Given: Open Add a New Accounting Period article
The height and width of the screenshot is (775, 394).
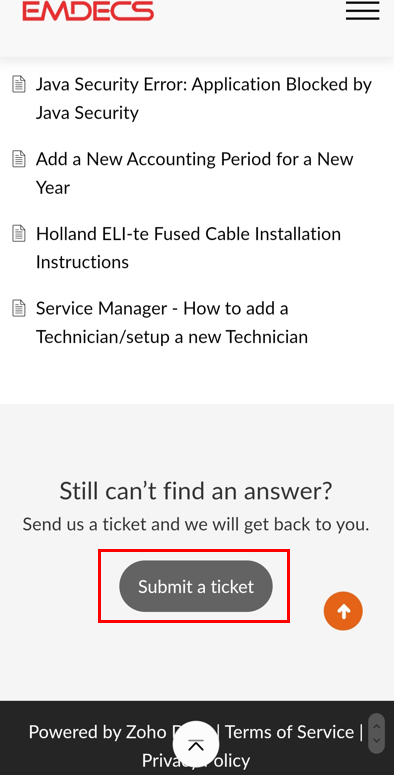Looking at the screenshot, I should (x=195, y=173).
